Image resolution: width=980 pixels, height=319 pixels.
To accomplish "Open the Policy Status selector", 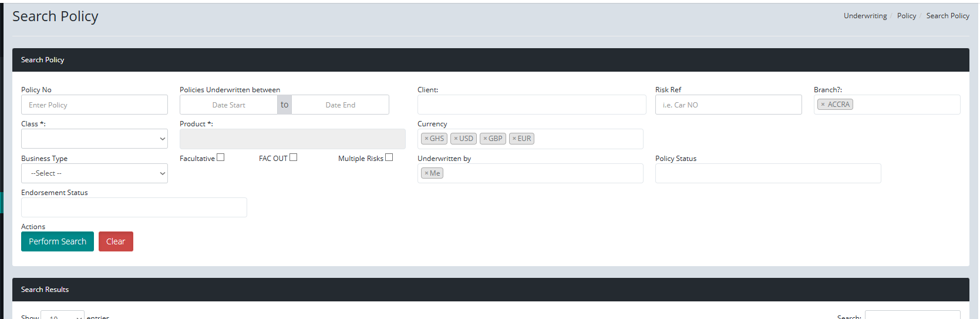I will [x=767, y=173].
